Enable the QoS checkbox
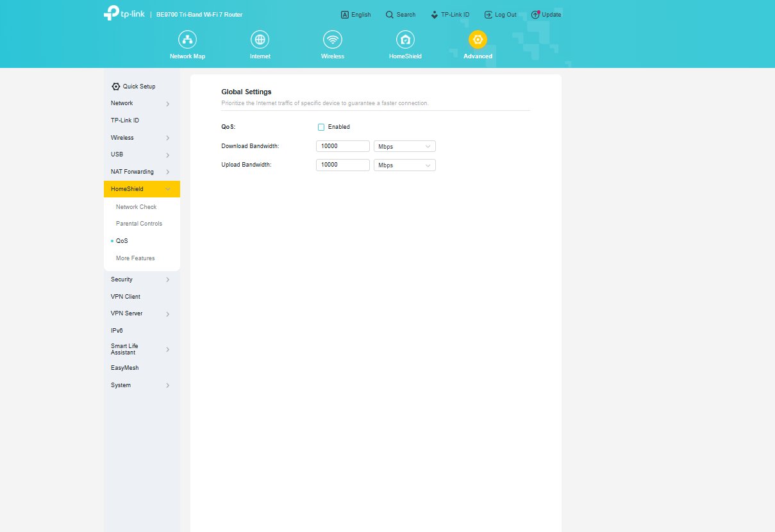This screenshot has width=775, height=532. tap(321, 127)
